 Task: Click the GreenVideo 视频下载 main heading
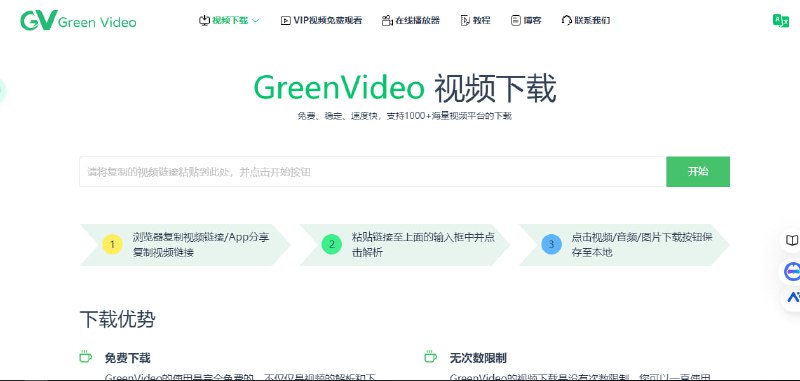point(405,88)
